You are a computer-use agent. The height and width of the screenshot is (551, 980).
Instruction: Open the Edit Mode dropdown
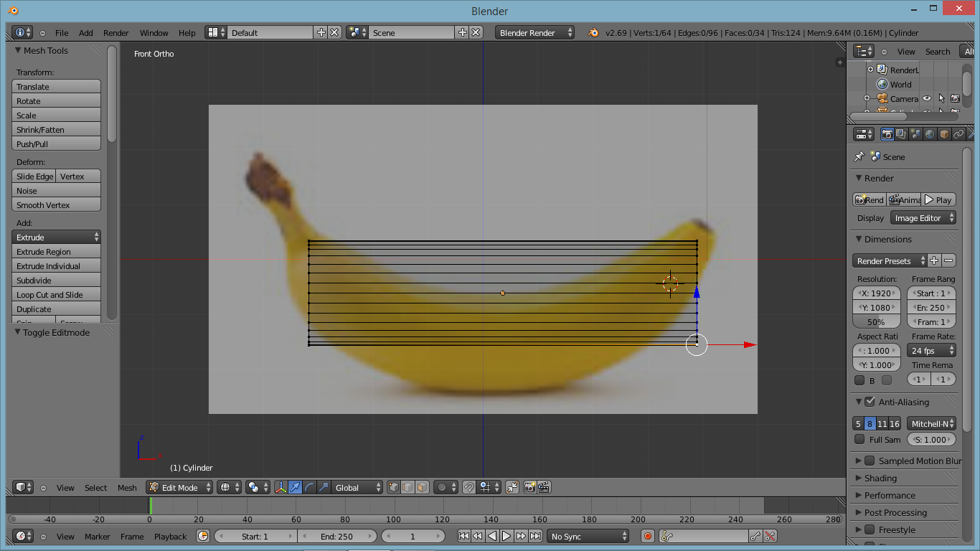[x=180, y=487]
